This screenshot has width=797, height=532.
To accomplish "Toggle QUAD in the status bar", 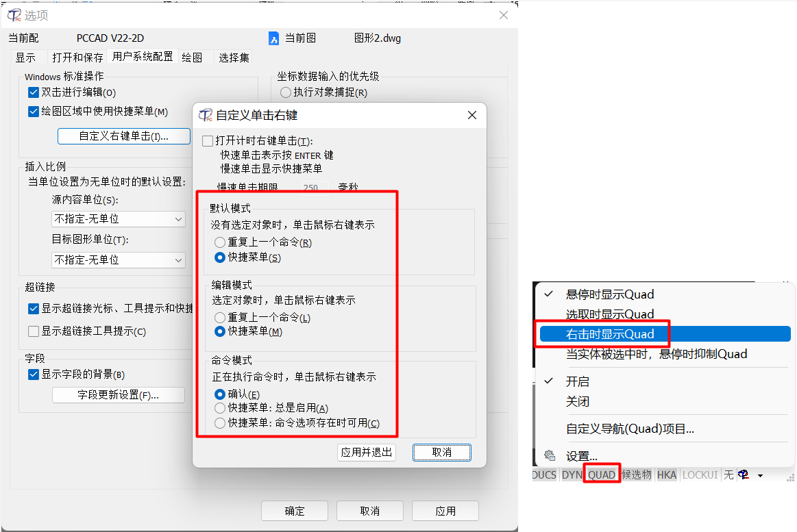I will [601, 474].
